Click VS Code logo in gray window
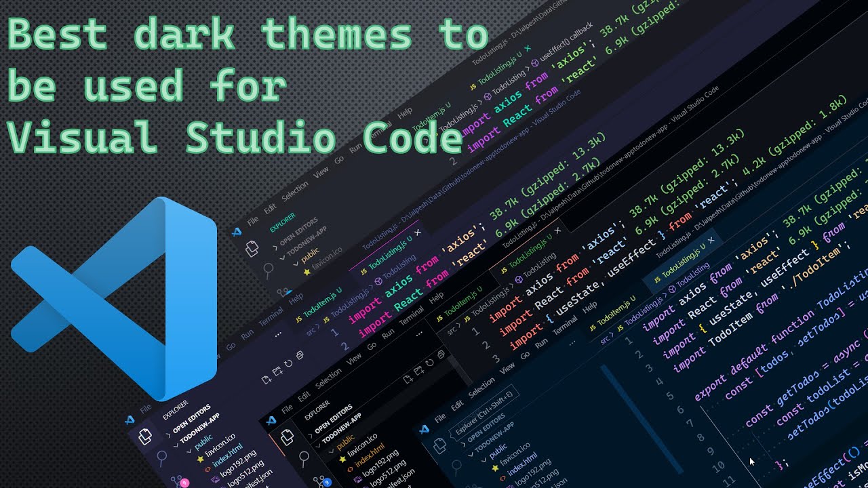The image size is (868, 488). [x=236, y=231]
